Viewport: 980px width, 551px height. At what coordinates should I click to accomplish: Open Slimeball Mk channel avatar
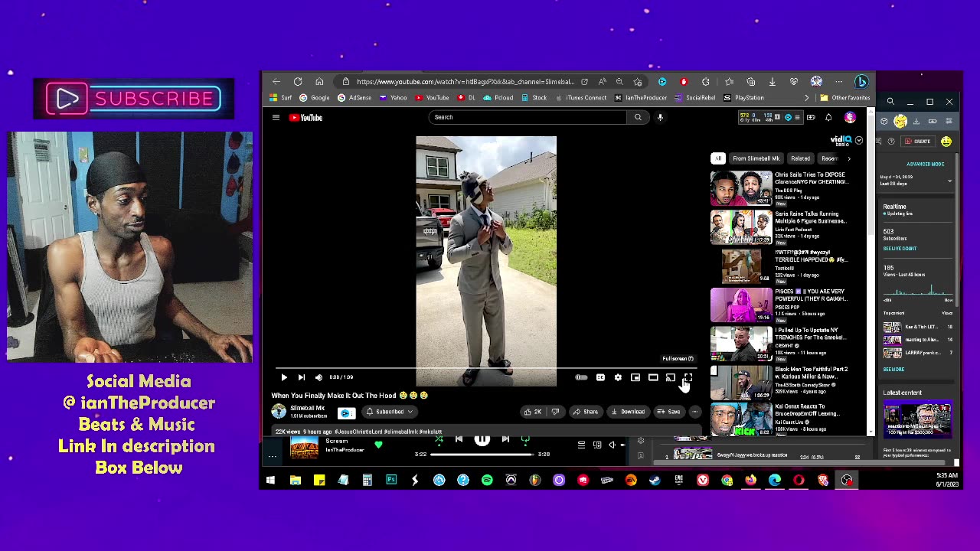[279, 412]
